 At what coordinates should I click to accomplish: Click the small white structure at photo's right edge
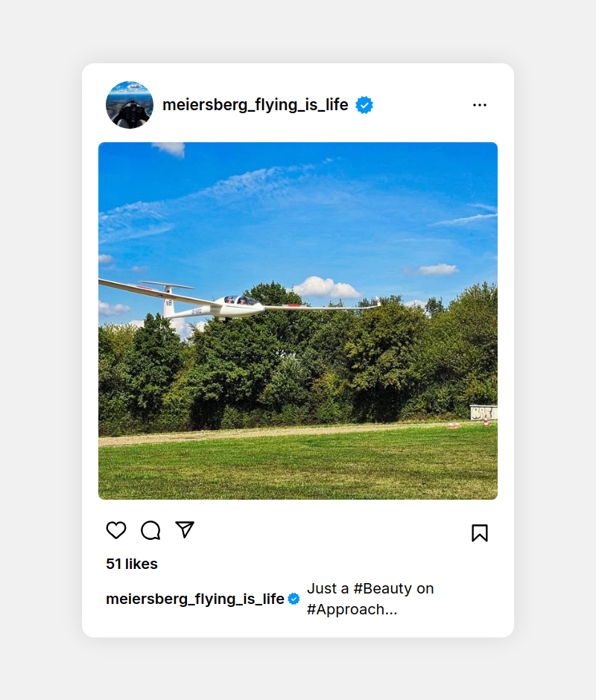[483, 412]
